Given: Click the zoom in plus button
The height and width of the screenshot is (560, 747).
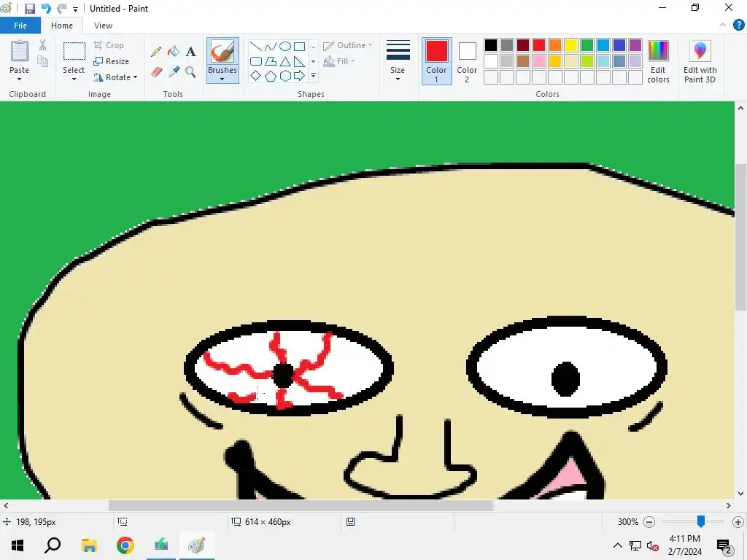Looking at the screenshot, I should coord(738,522).
